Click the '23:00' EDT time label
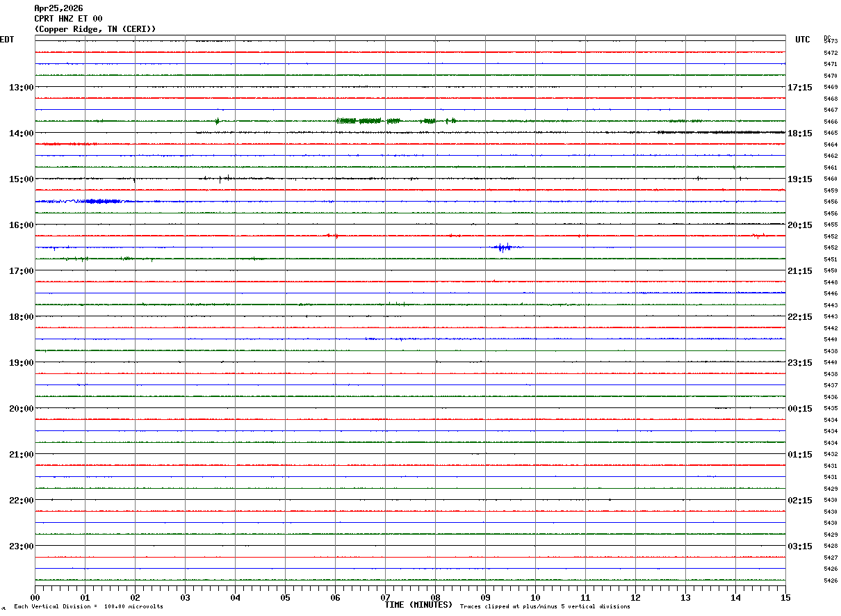This screenshot has height=616, width=841. 21,546
